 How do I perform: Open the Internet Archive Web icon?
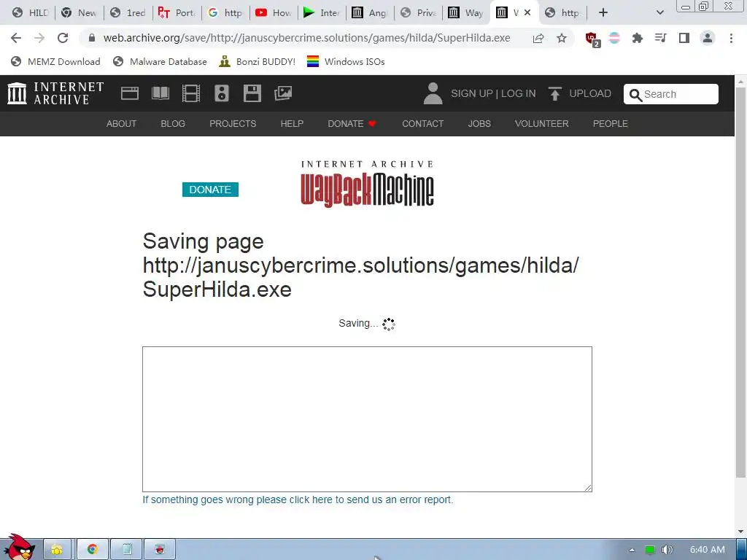(x=130, y=93)
